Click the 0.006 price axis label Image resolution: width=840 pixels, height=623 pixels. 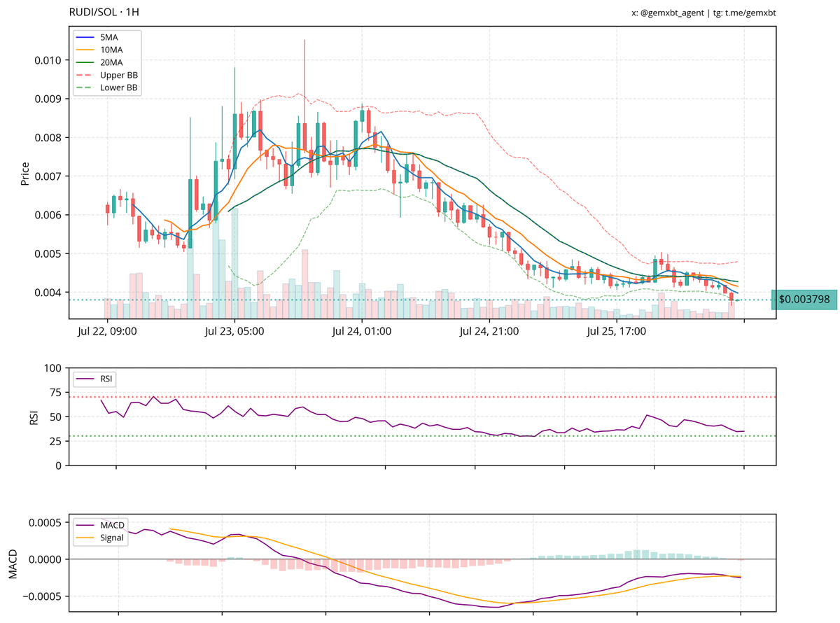(47, 215)
